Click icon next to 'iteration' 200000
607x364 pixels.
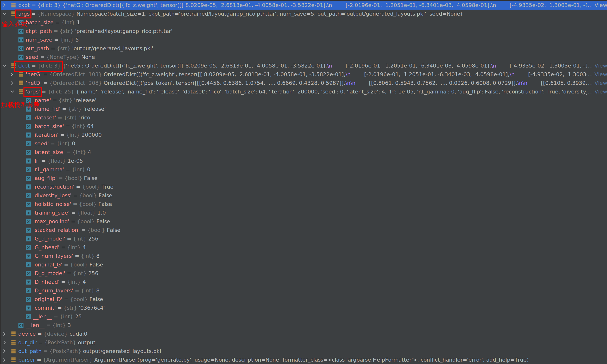pos(28,135)
